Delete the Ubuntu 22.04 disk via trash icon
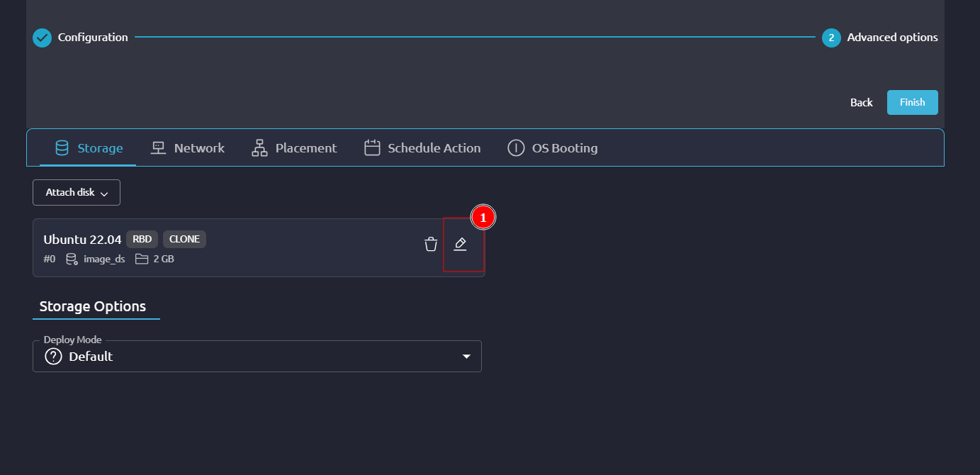The image size is (980, 475). click(x=430, y=244)
